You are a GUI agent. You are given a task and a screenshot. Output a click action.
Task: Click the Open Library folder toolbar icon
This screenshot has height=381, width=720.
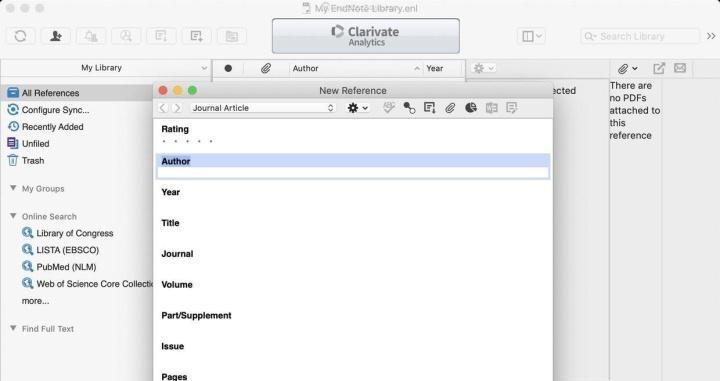(232, 36)
